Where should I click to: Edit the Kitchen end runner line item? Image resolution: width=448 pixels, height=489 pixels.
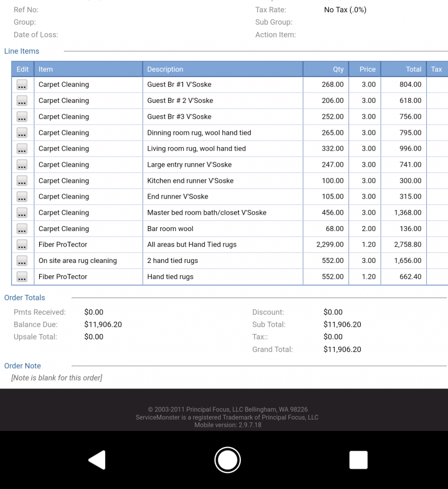tap(22, 181)
